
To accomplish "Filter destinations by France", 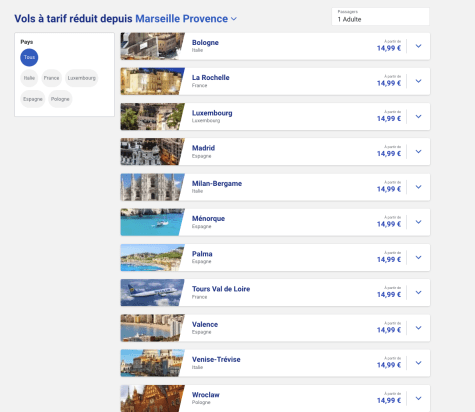I will [x=51, y=78].
